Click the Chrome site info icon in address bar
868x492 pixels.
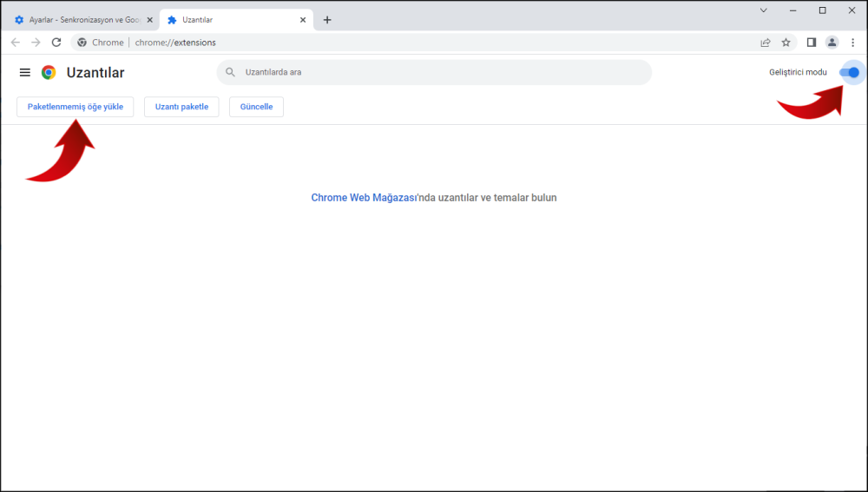82,43
